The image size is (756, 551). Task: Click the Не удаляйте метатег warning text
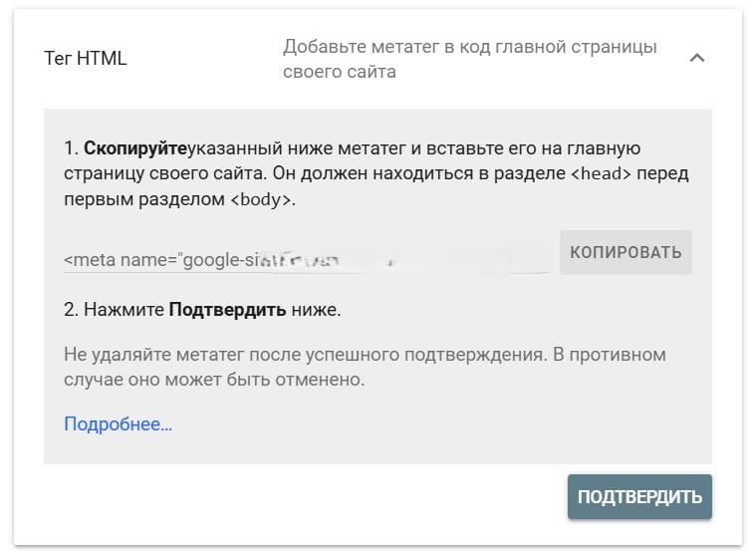tap(365, 368)
